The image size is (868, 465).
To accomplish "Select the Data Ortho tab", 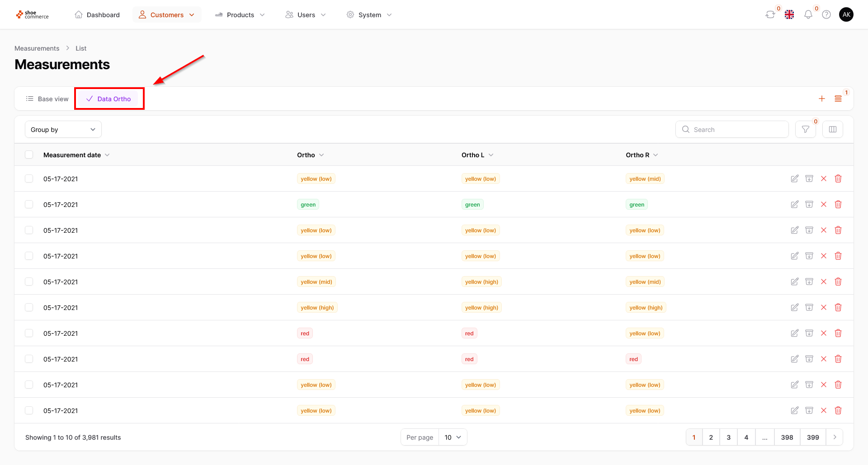I will (x=108, y=99).
